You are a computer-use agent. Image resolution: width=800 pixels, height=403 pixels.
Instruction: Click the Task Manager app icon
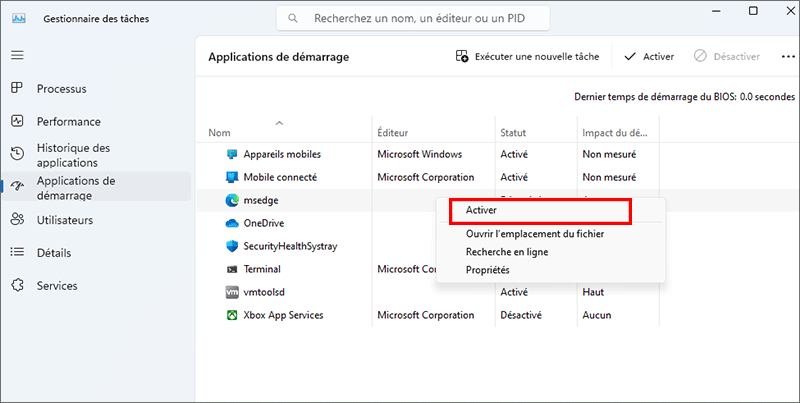coord(19,18)
